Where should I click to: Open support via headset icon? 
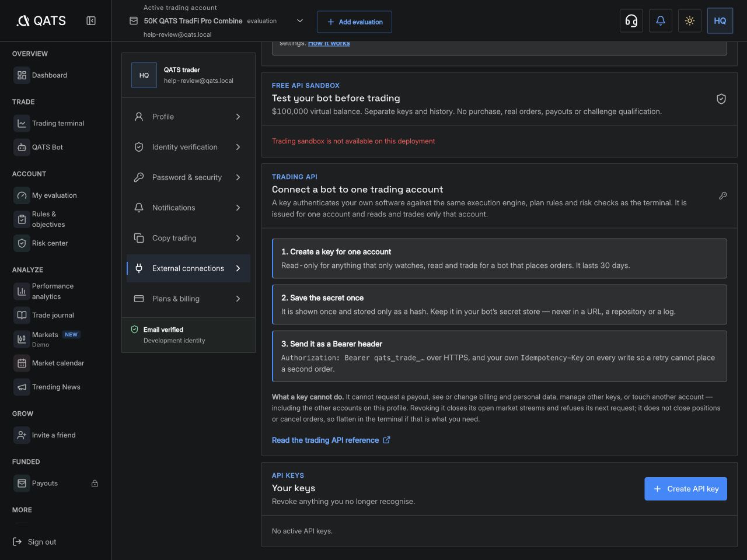(x=631, y=21)
